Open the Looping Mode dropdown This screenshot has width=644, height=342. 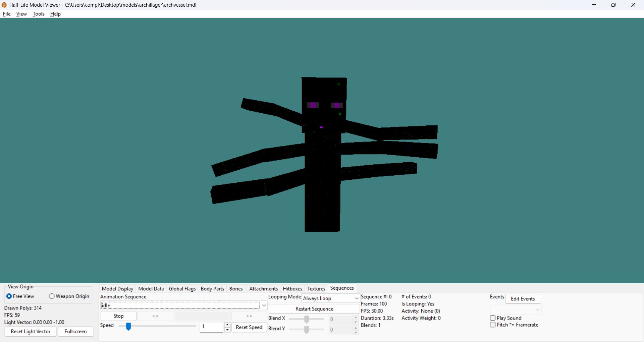(331, 298)
